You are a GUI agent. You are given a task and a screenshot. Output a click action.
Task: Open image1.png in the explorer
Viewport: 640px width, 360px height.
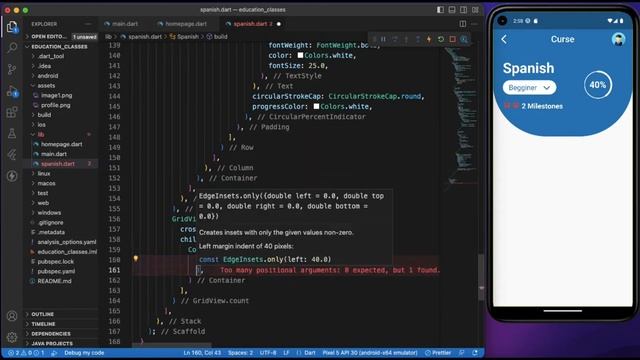pyautogui.click(x=56, y=96)
